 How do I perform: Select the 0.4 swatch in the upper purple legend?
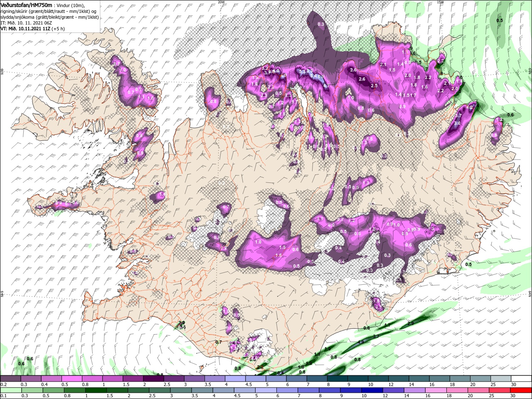tap(51, 379)
